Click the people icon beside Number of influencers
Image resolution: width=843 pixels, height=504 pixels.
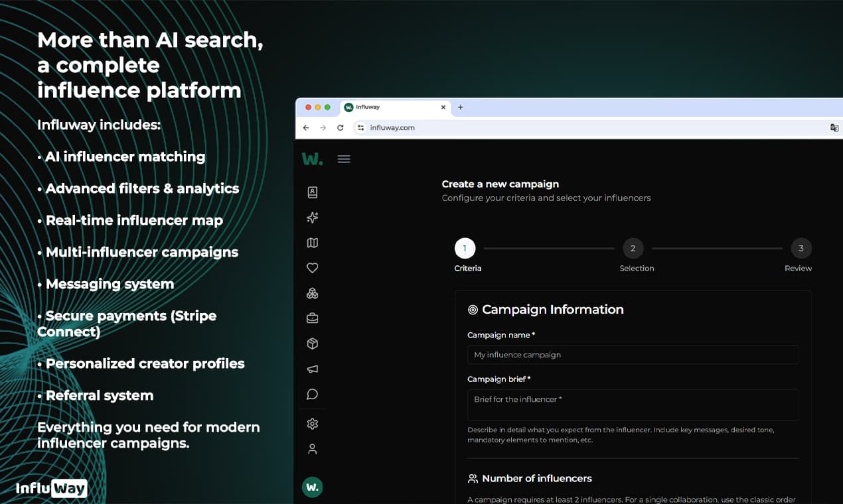pyautogui.click(x=473, y=478)
